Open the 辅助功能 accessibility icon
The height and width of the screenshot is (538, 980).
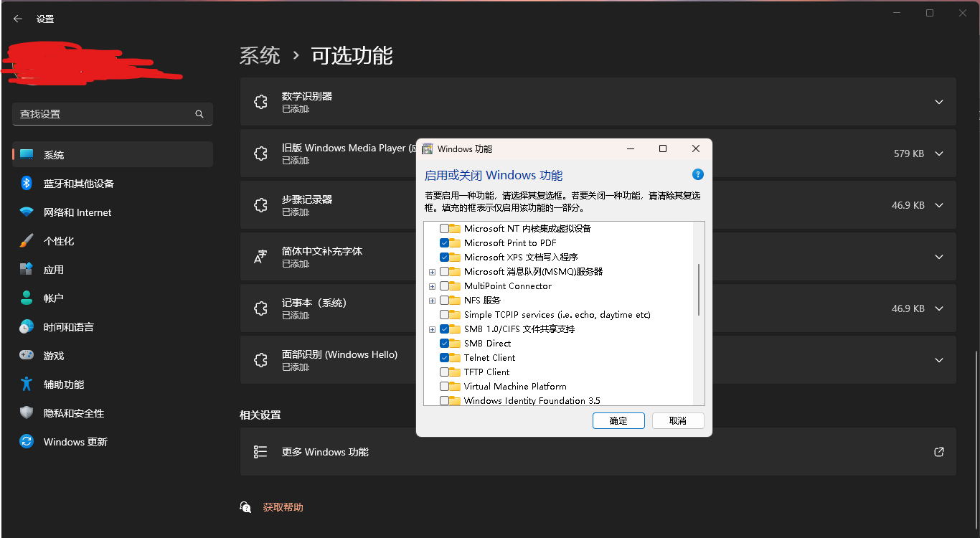click(x=27, y=384)
